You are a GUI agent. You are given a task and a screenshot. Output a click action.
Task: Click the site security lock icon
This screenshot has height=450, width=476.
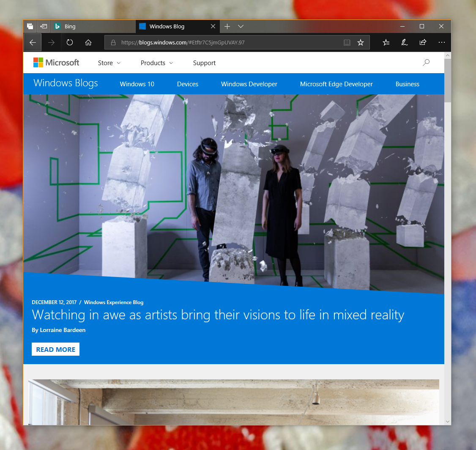[x=113, y=42]
